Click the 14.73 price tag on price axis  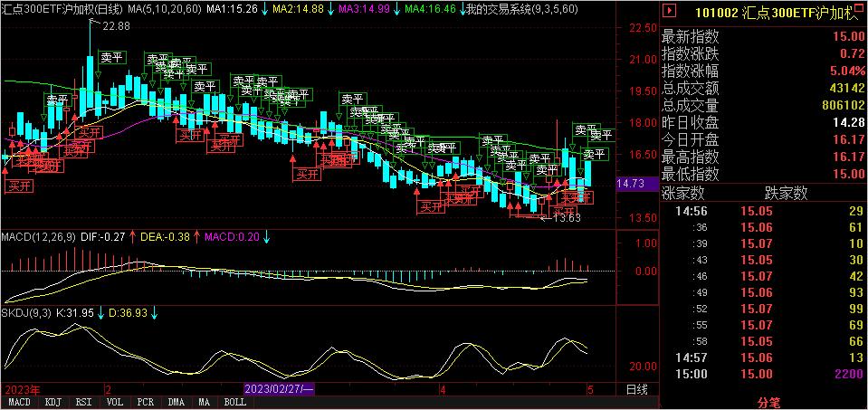637,184
